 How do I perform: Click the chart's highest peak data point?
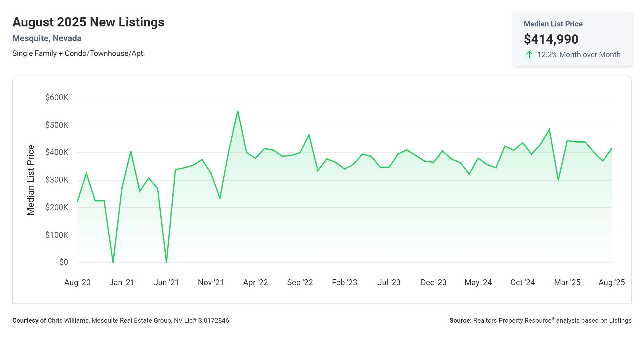pyautogui.click(x=238, y=111)
